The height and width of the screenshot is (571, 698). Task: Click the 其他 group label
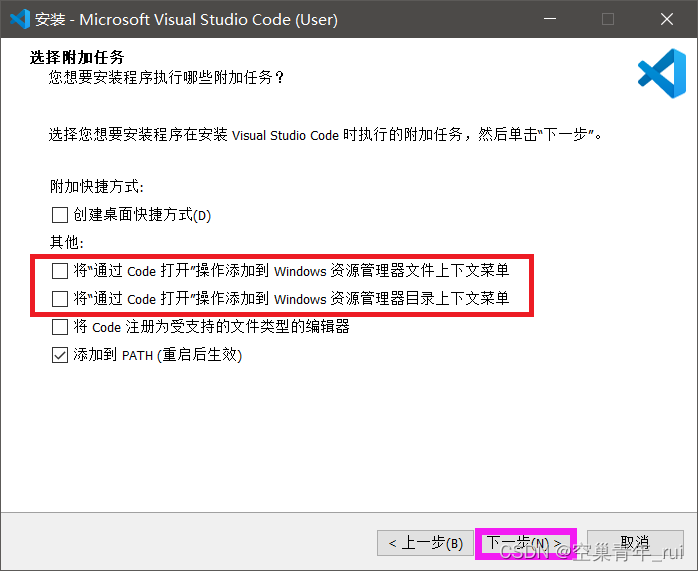click(67, 243)
